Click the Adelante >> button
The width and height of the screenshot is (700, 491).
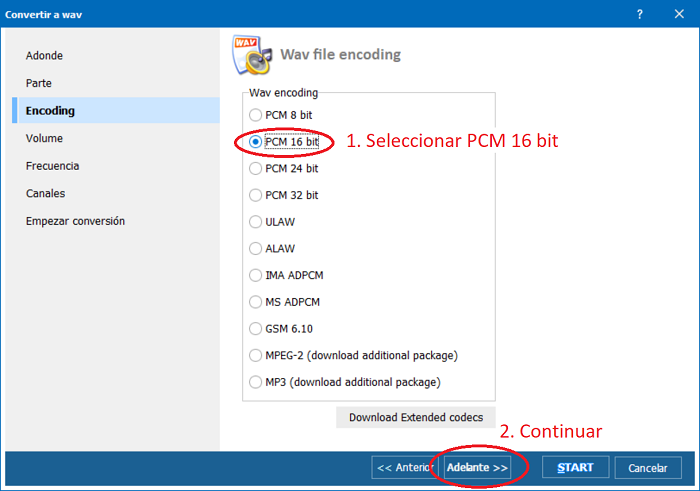(477, 467)
